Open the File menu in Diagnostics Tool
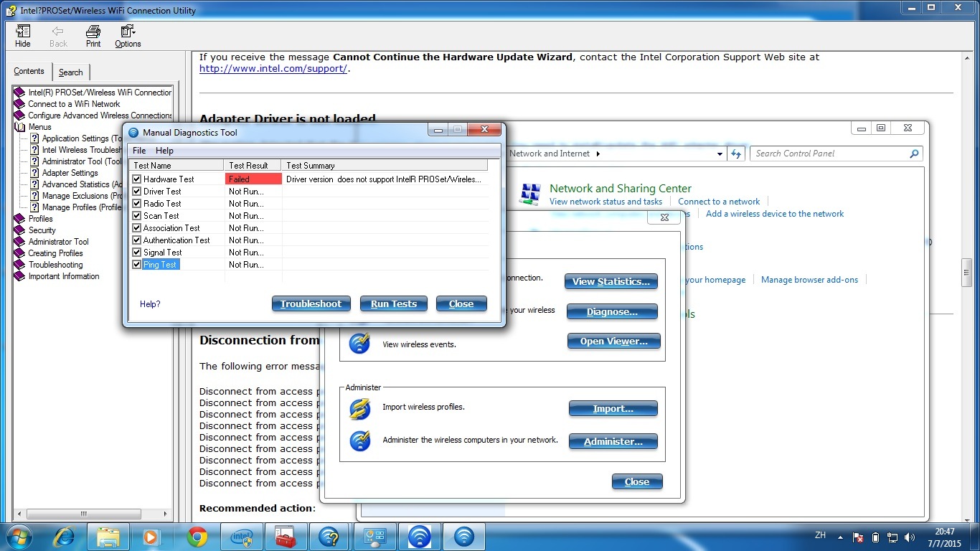The height and width of the screenshot is (551, 980). point(139,151)
